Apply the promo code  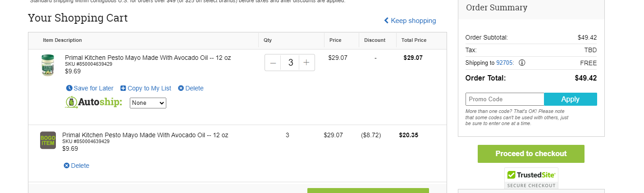pyautogui.click(x=571, y=99)
